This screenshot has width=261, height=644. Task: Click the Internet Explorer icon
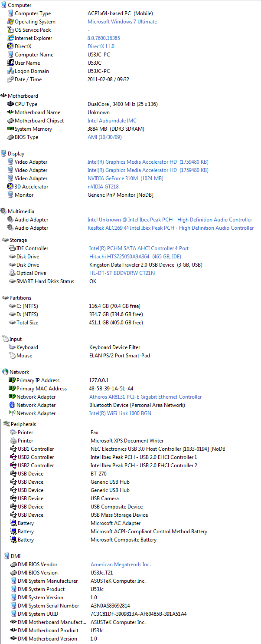click(x=11, y=38)
